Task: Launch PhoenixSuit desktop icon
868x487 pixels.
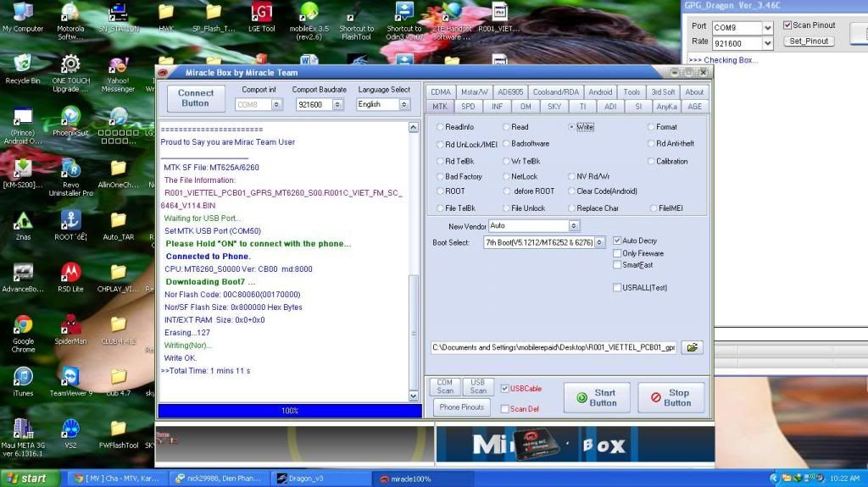Action: coord(70,122)
